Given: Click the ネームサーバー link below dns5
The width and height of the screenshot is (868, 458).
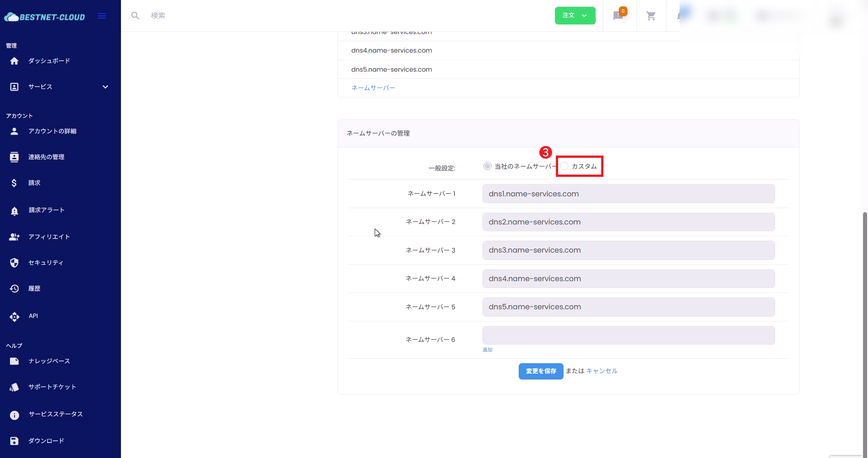Looking at the screenshot, I should (373, 88).
